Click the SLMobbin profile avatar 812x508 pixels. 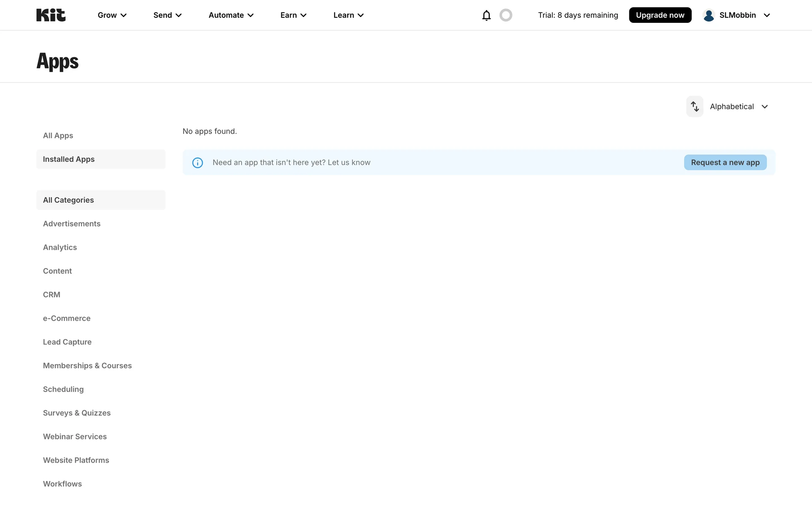pos(709,15)
